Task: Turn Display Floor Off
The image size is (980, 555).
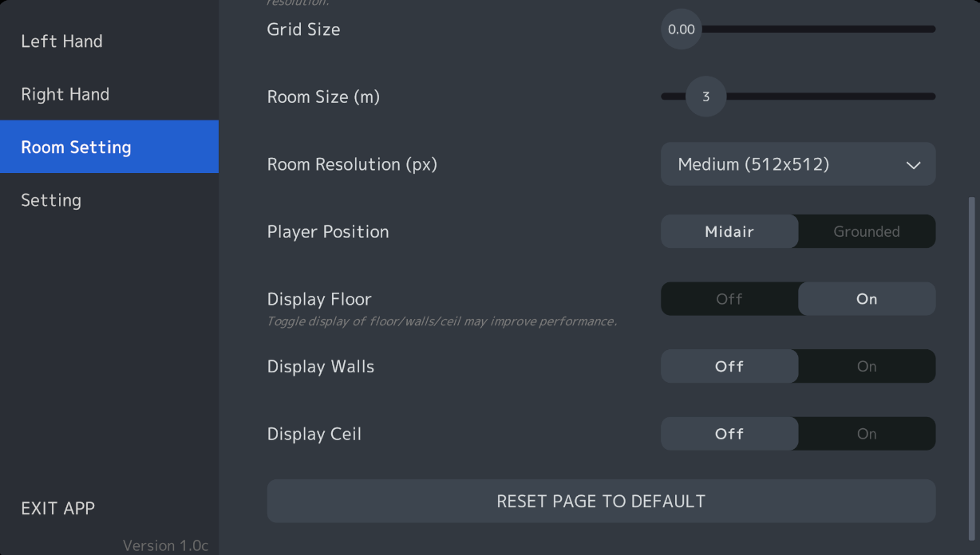Action: [x=729, y=299]
